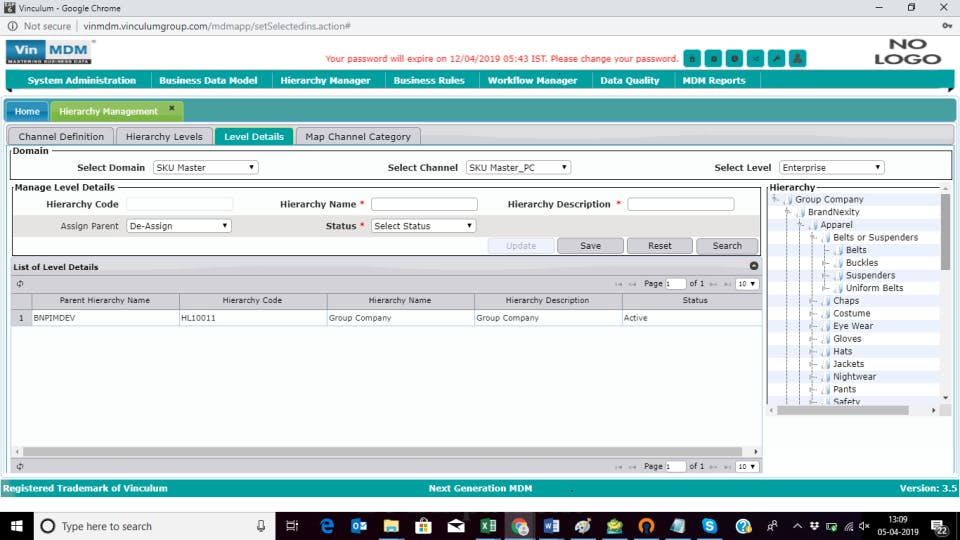Switch to Channel Definition tab
This screenshot has width=960, height=540.
pos(61,137)
